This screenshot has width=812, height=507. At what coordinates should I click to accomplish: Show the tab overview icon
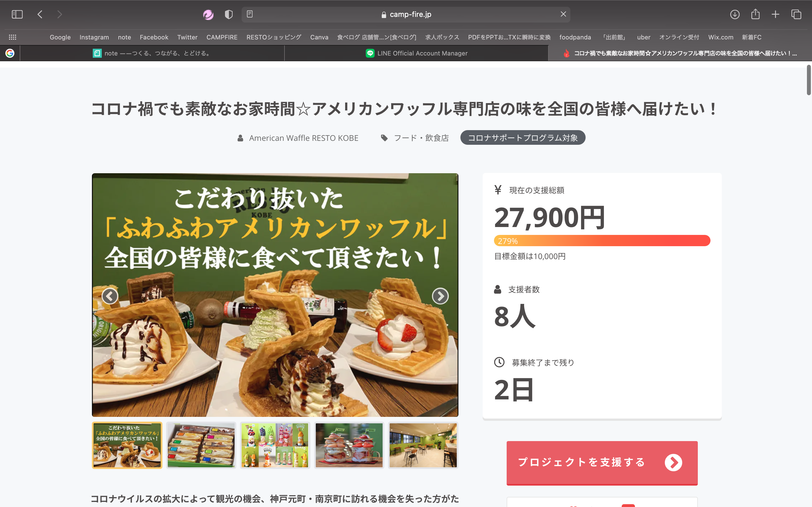[x=796, y=14]
